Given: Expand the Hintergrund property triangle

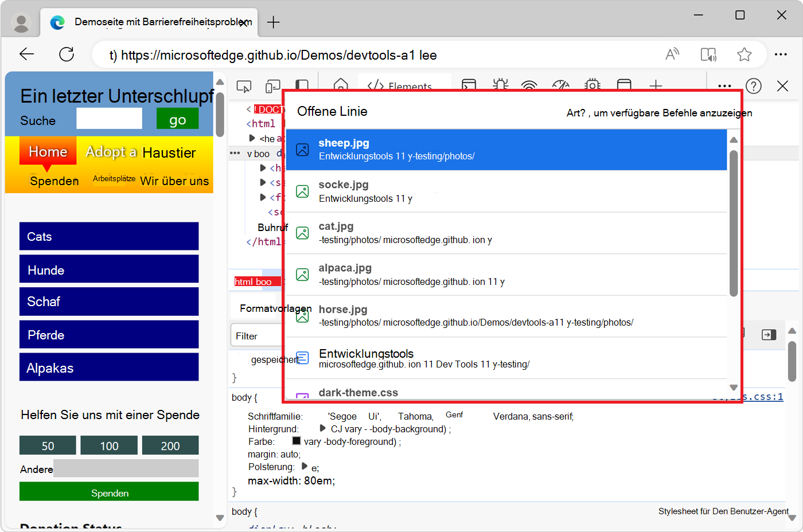Looking at the screenshot, I should 323,428.
